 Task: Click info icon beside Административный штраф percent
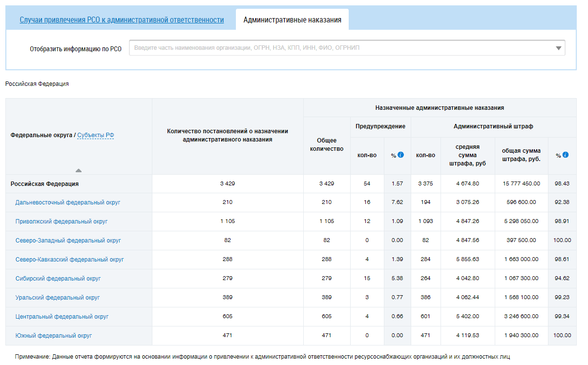566,155
